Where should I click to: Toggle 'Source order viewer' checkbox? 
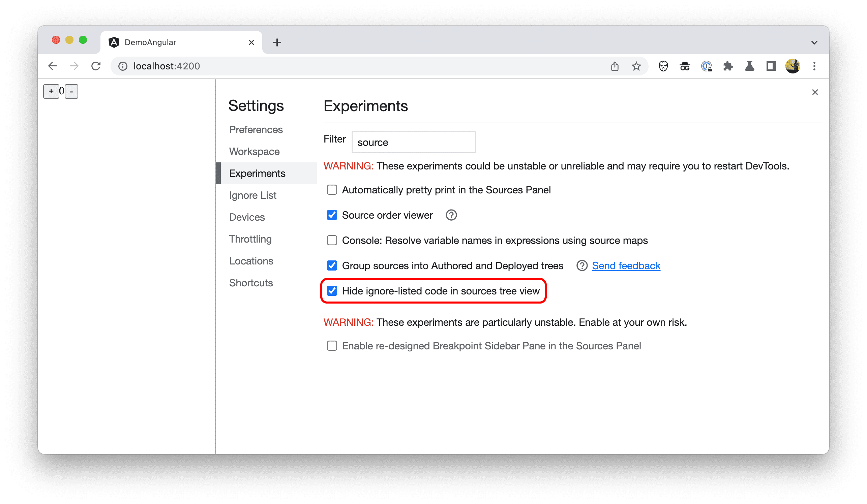coord(332,215)
